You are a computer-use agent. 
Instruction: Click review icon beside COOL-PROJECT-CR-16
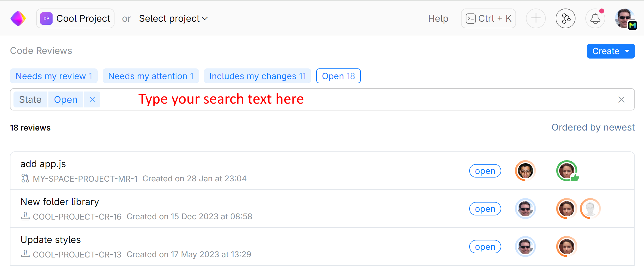point(25,216)
